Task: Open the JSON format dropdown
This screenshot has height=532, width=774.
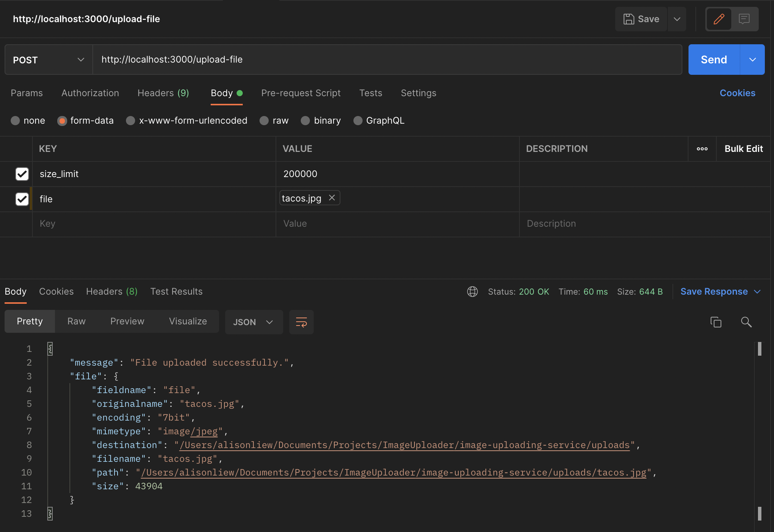Action: (x=254, y=322)
